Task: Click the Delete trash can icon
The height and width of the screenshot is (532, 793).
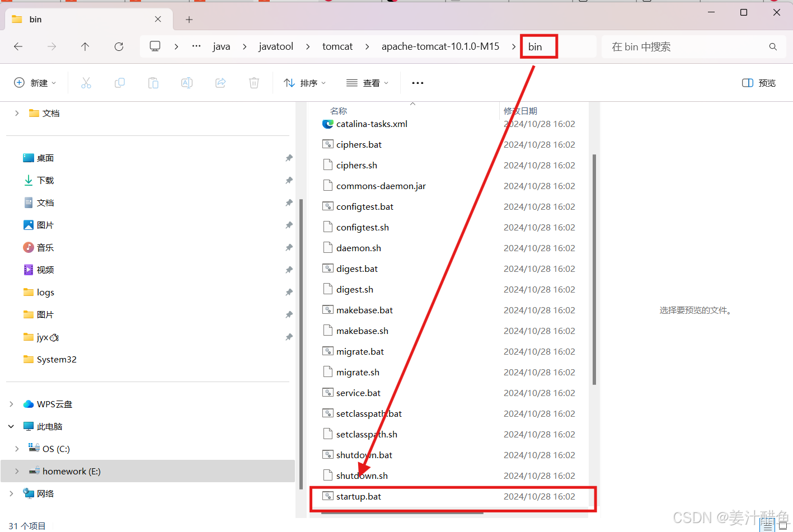Action: click(x=254, y=83)
